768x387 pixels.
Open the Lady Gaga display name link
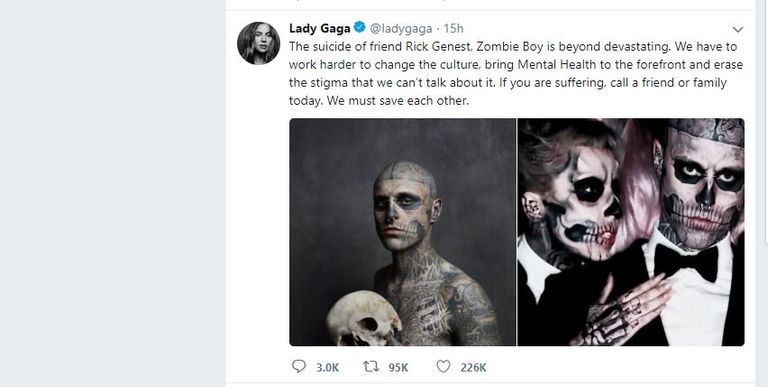point(320,28)
